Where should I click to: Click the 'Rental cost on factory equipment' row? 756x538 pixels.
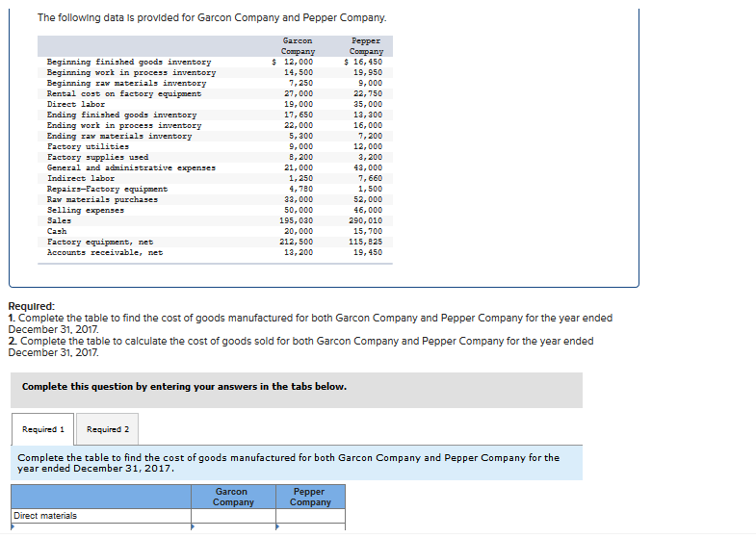[x=215, y=94]
